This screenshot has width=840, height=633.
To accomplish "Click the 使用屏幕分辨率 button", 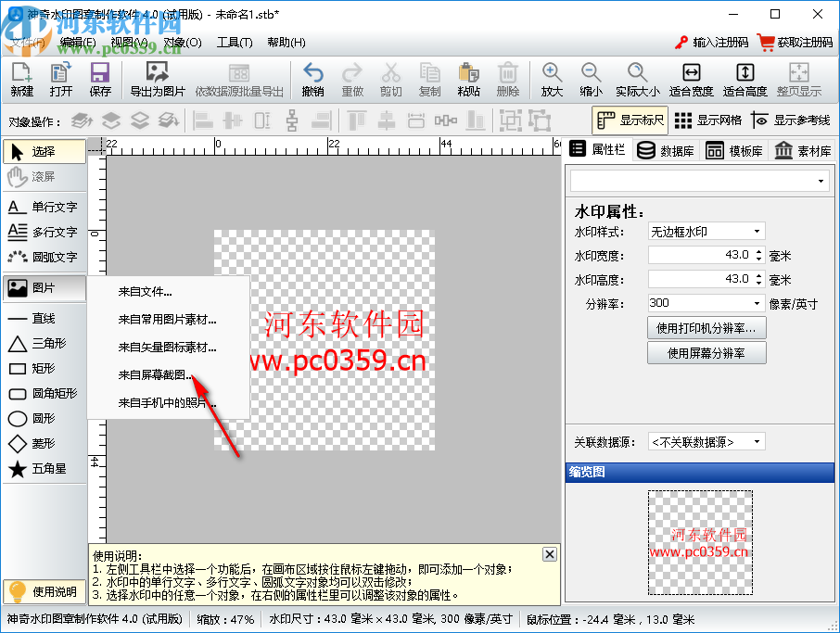I will coord(706,352).
